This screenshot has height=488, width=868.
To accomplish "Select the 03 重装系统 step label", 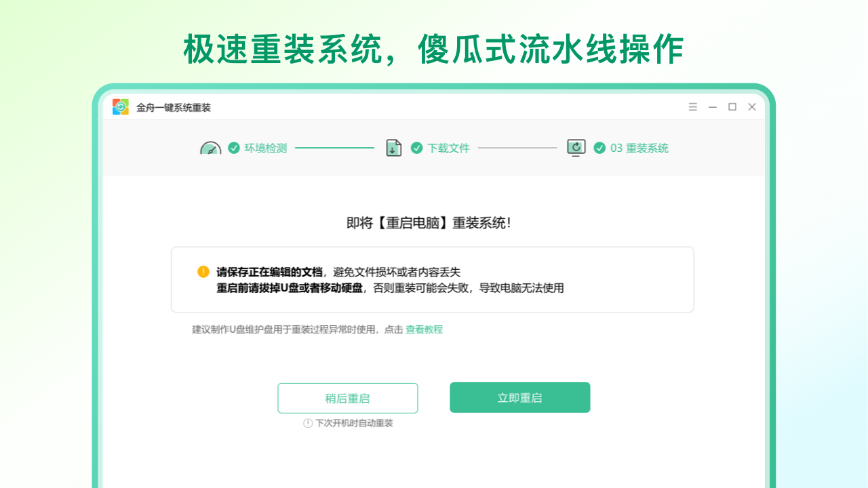I will (639, 148).
